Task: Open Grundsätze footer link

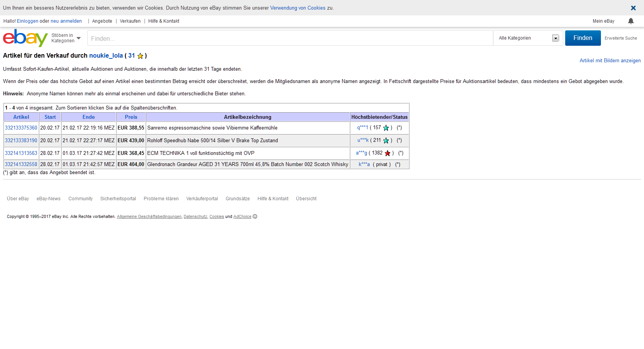Action: 238,199
